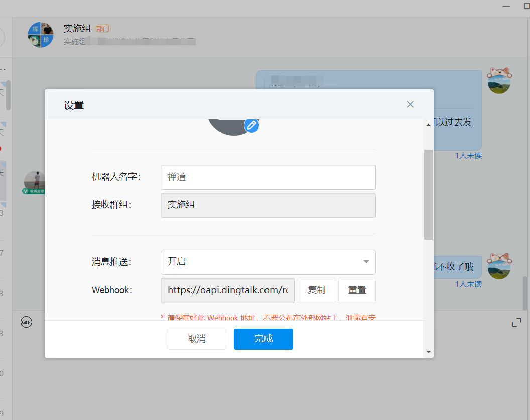Click the chat window scrollbar

tap(525, 293)
